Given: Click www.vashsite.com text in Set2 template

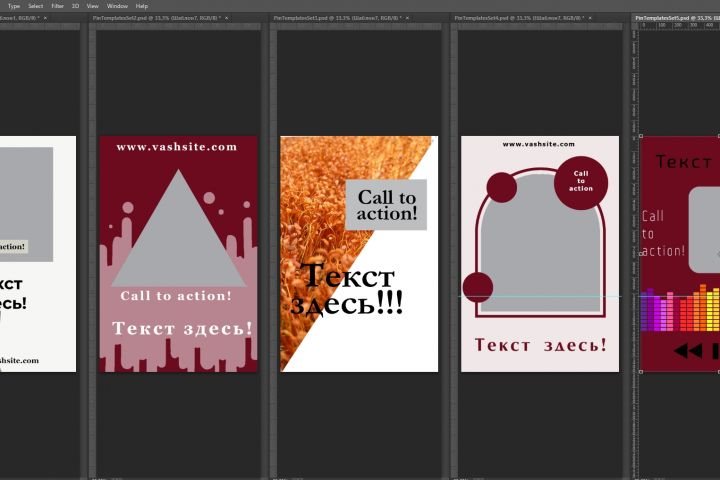Looking at the screenshot, I should coord(177,147).
